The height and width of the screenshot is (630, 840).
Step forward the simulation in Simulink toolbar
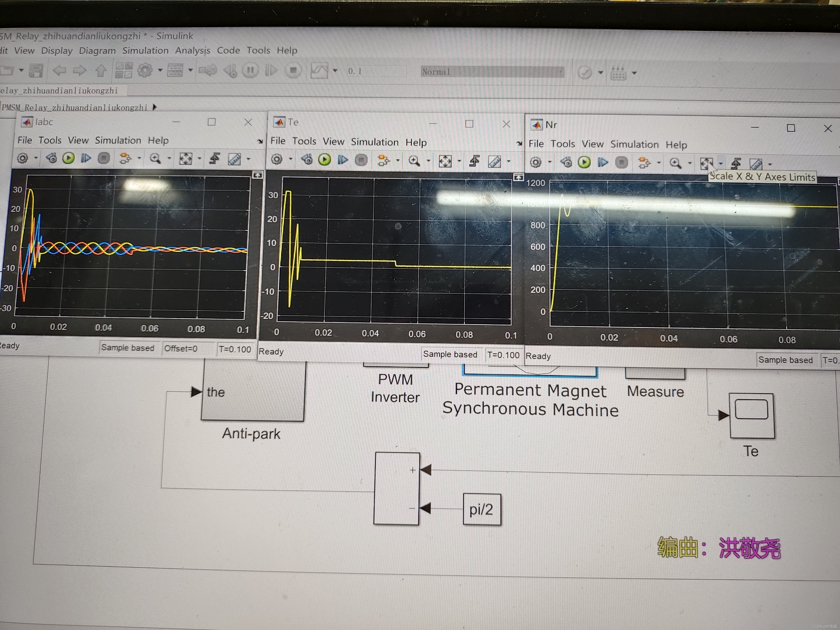(x=271, y=71)
